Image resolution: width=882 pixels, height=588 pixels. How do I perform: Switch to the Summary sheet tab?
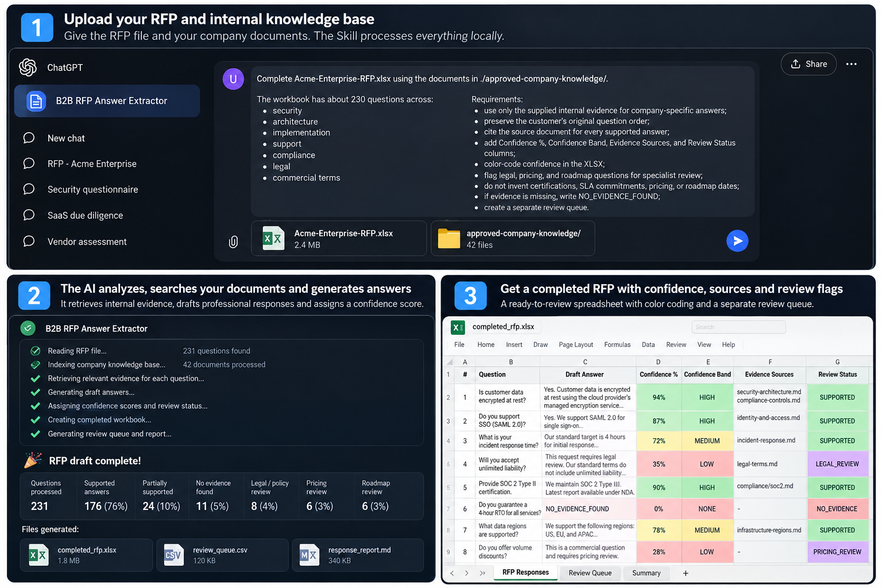click(646, 573)
